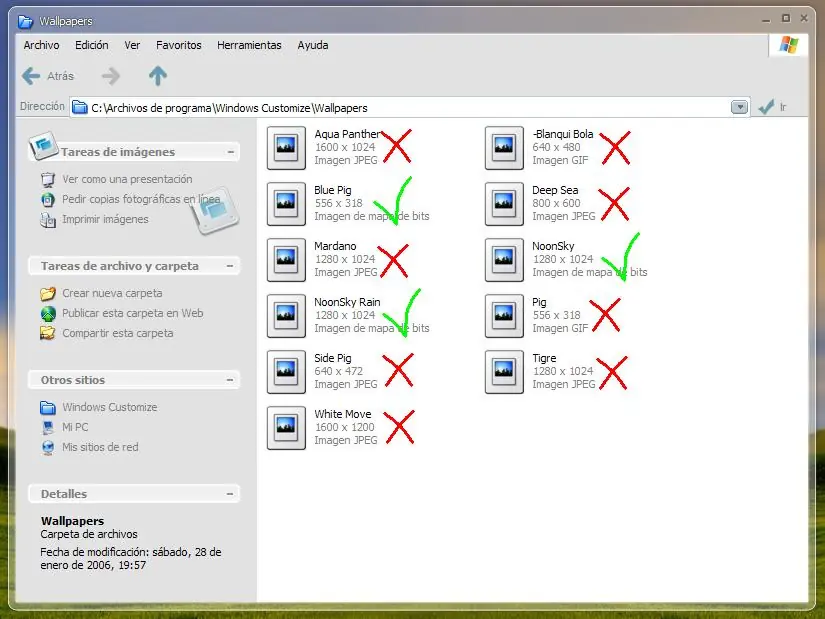This screenshot has width=825, height=619.
Task: Click Crear nueva carpeta link
Action: 112,293
